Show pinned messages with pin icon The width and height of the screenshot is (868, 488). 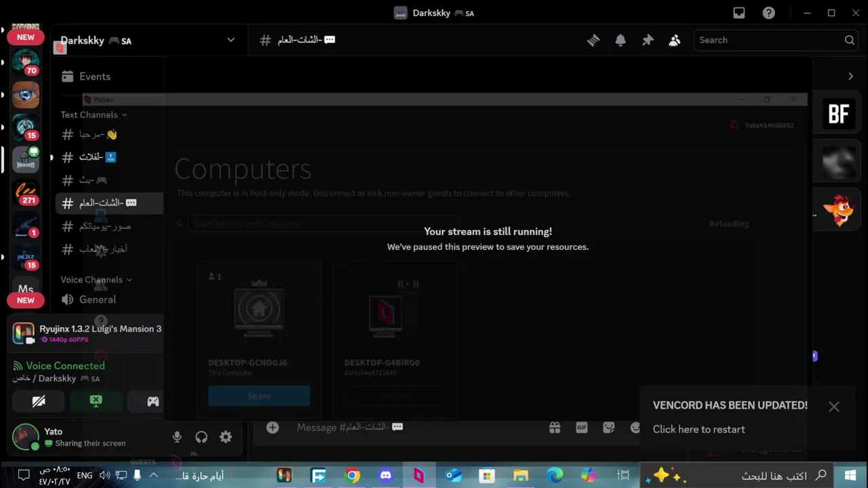(648, 40)
